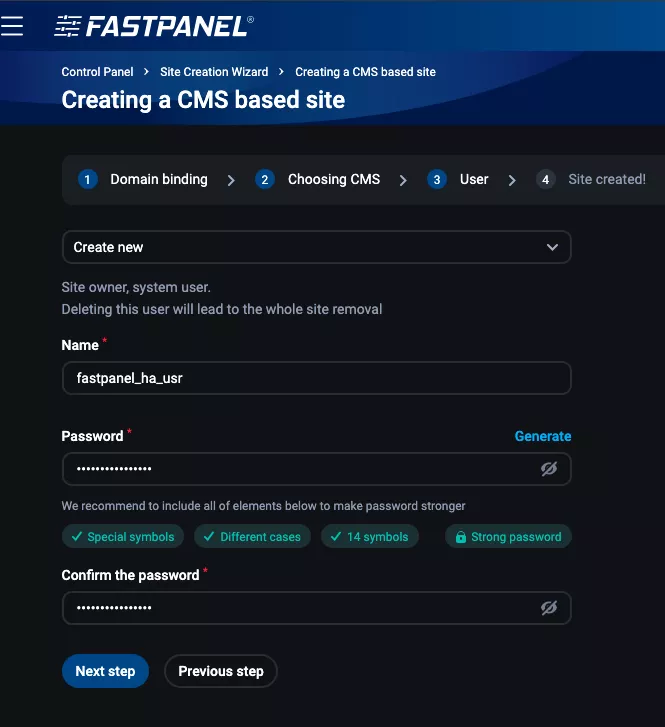Open the Create new user dropdown

(x=316, y=247)
